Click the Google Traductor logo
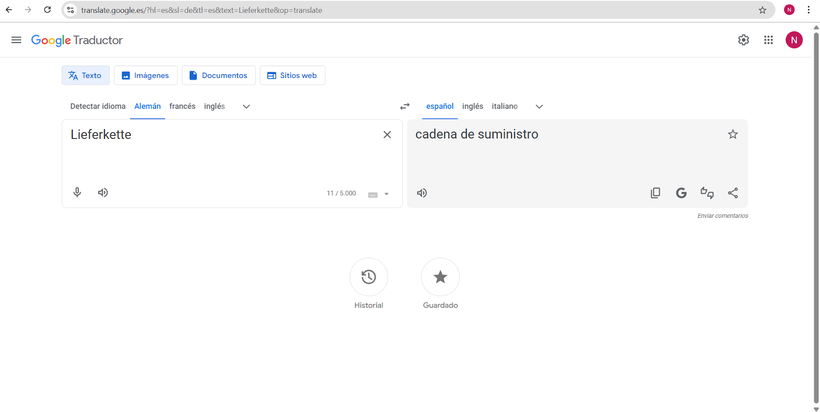Image resolution: width=820 pixels, height=412 pixels. click(77, 40)
